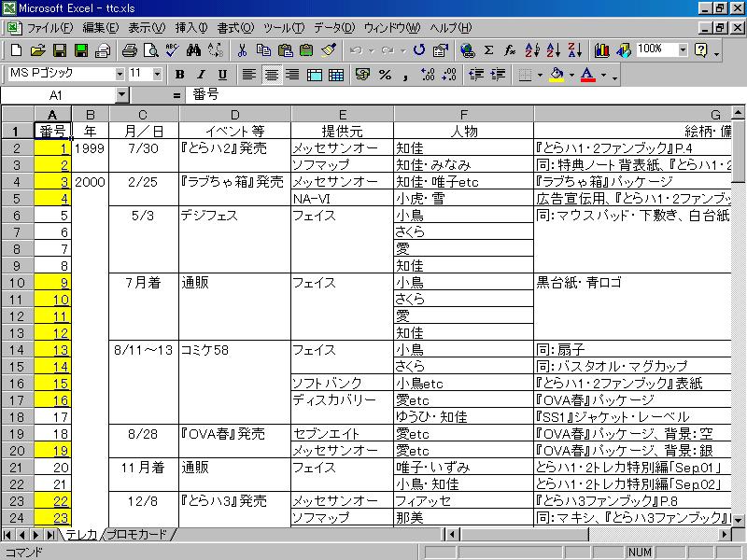
Task: Apply currency style
Action: coord(363,75)
